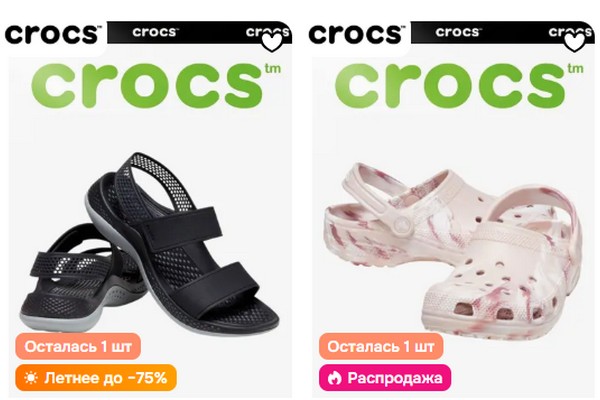Click the sun icon in the summer badge
The height and width of the screenshot is (400, 600).
click(31, 378)
